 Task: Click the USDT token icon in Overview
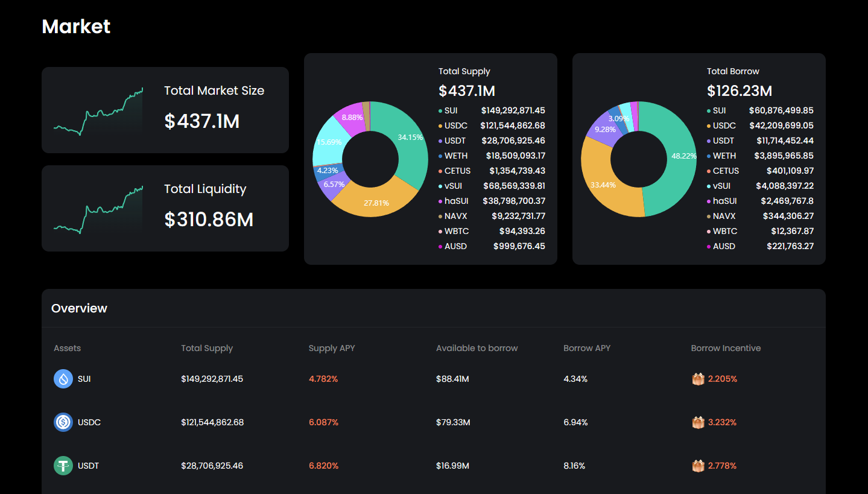[x=63, y=466]
